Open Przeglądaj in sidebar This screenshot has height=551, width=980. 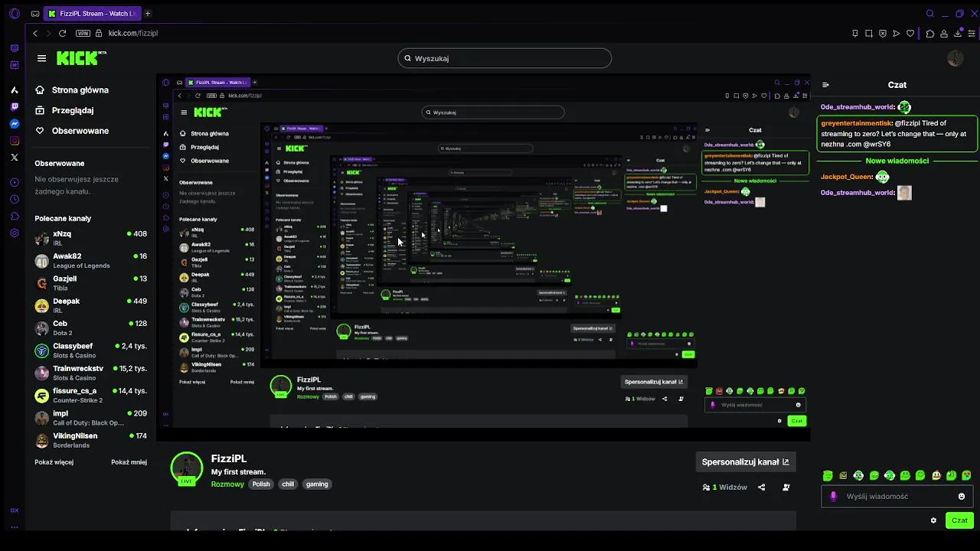click(x=64, y=110)
